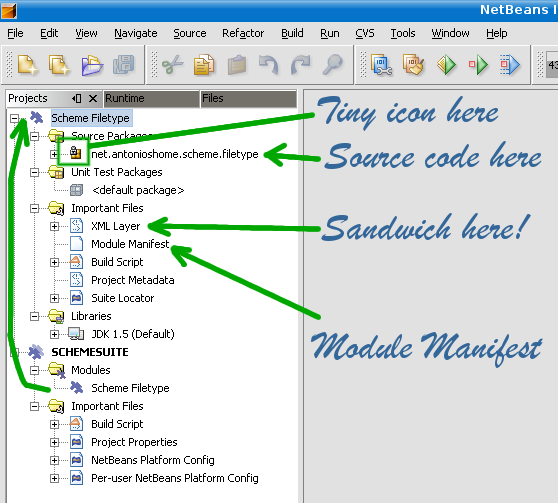
Task: Select the Source Packages folder
Action: 111,136
